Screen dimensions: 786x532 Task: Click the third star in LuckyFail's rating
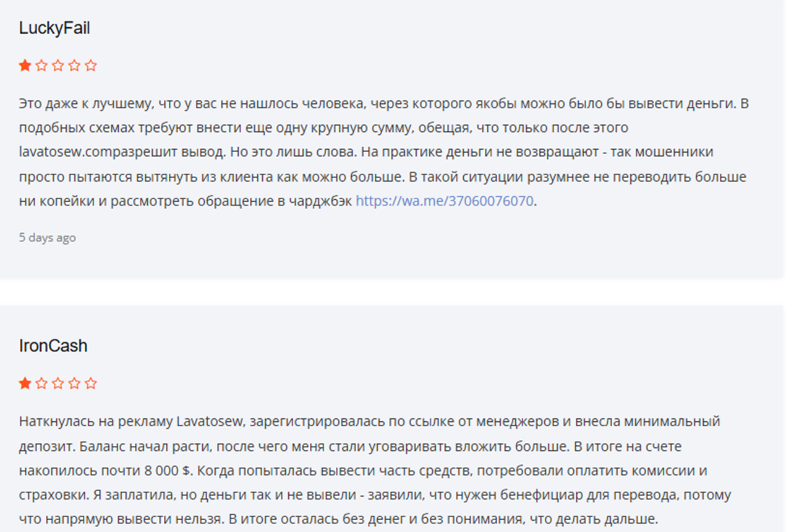click(x=58, y=66)
